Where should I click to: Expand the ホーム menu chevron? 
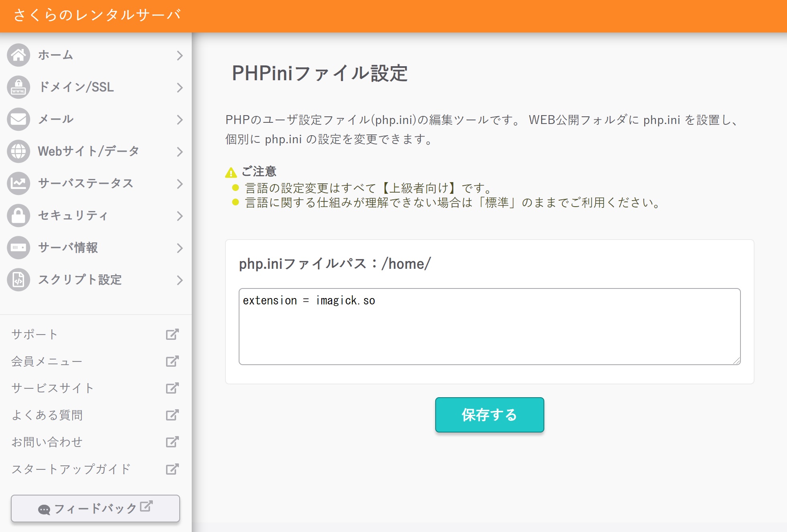click(180, 55)
